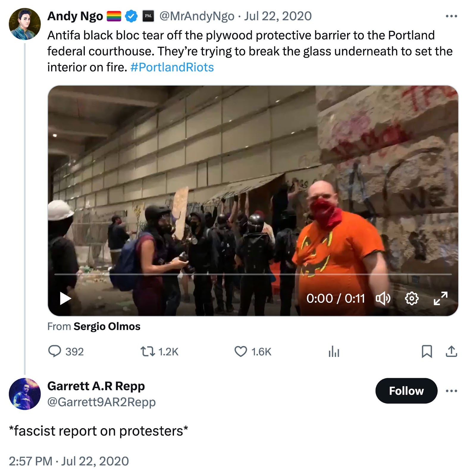Expand video to fullscreen
Image resolution: width=467 pixels, height=476 pixels.
441,298
